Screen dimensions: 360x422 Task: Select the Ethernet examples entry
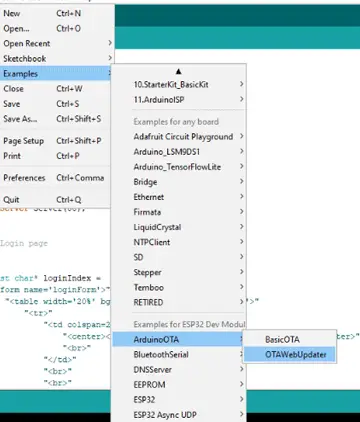pos(179,197)
